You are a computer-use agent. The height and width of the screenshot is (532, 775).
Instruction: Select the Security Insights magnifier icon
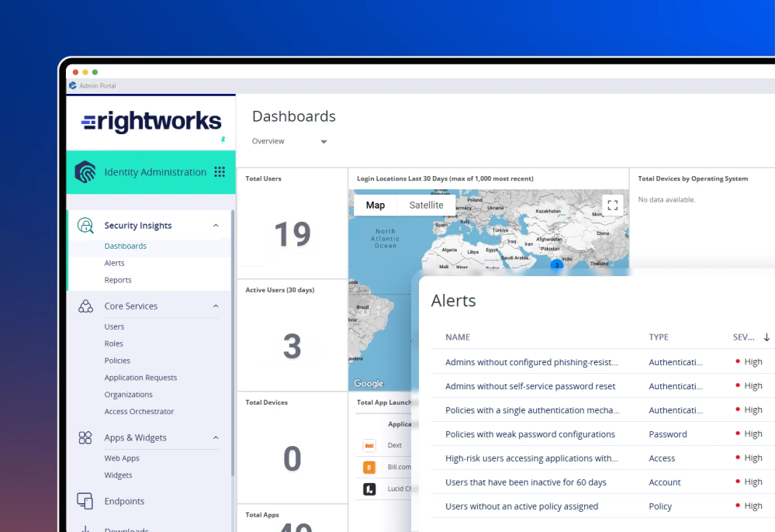[x=85, y=225]
